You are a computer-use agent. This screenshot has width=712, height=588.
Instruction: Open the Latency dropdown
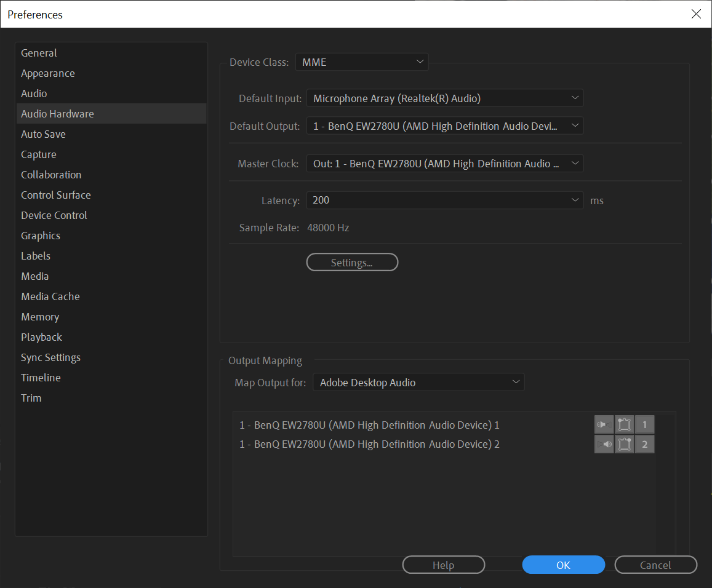444,200
